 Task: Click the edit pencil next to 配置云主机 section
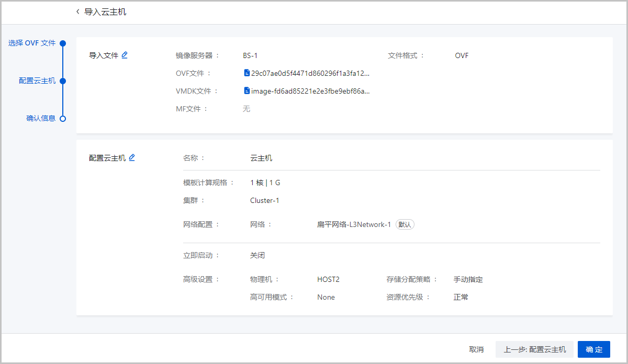pyautogui.click(x=132, y=157)
